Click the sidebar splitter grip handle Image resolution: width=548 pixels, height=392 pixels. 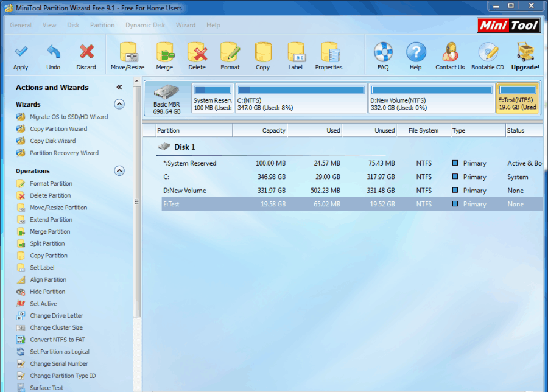pos(136,201)
